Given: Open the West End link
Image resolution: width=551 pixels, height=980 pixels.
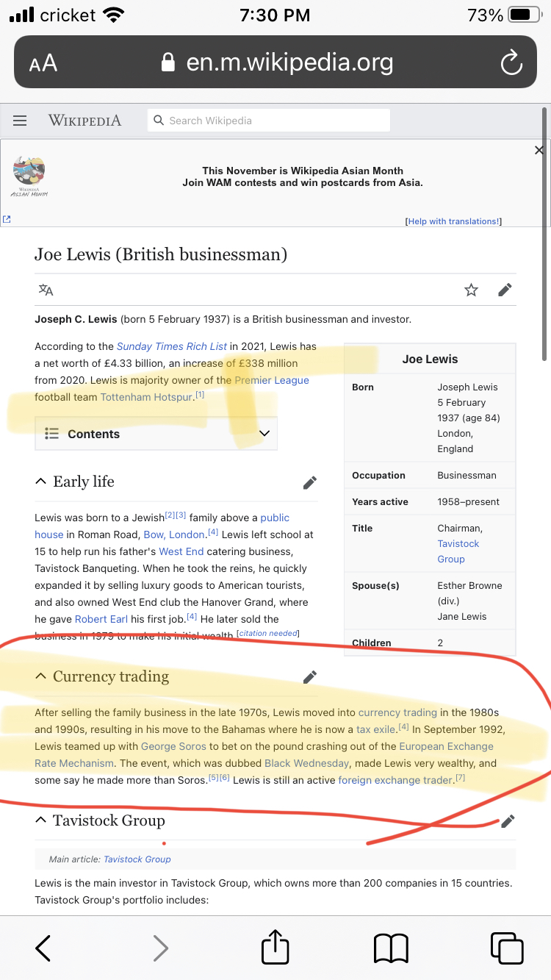Looking at the screenshot, I should pos(181,551).
